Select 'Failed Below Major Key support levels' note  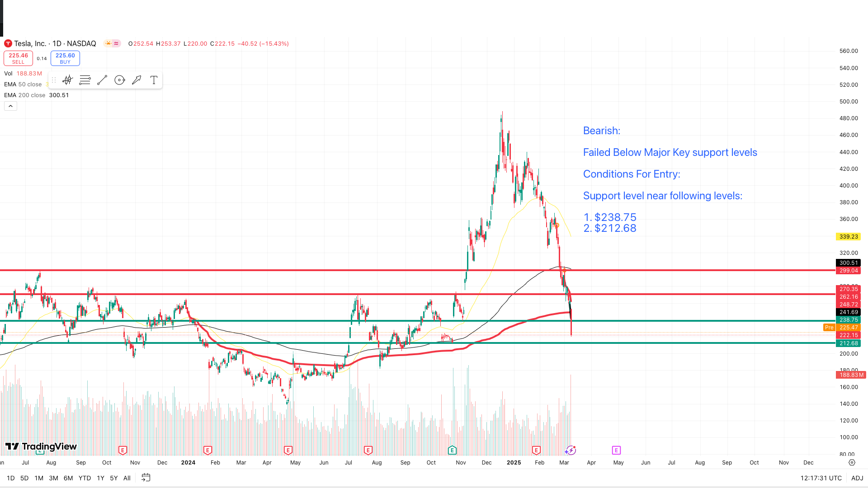pyautogui.click(x=670, y=152)
